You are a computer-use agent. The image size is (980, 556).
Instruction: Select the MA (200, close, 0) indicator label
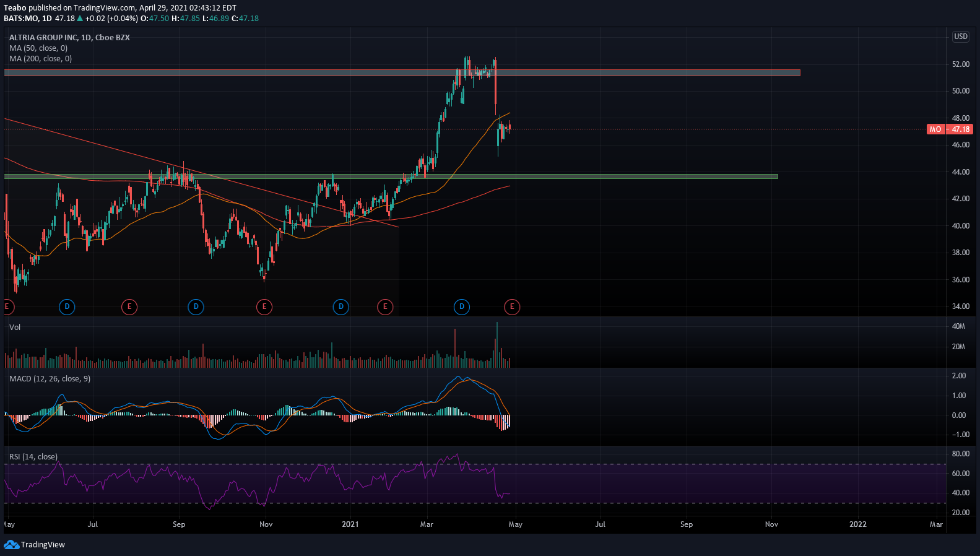coord(40,58)
